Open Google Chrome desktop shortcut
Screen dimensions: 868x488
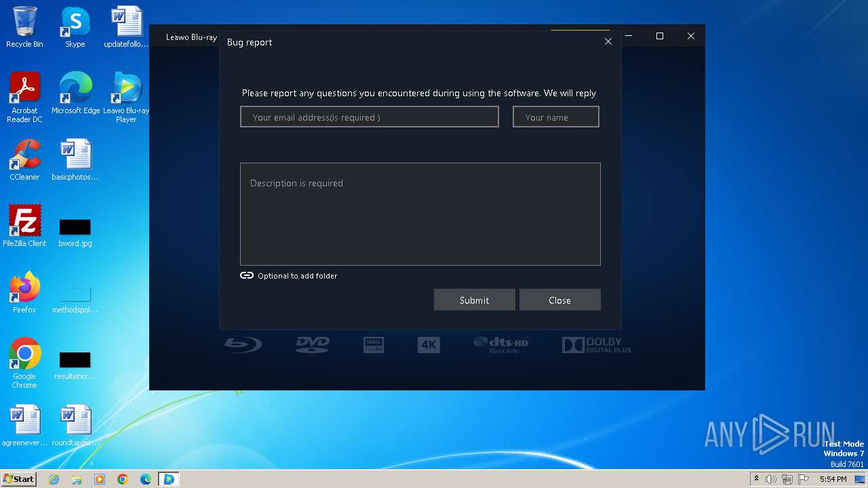(x=24, y=363)
